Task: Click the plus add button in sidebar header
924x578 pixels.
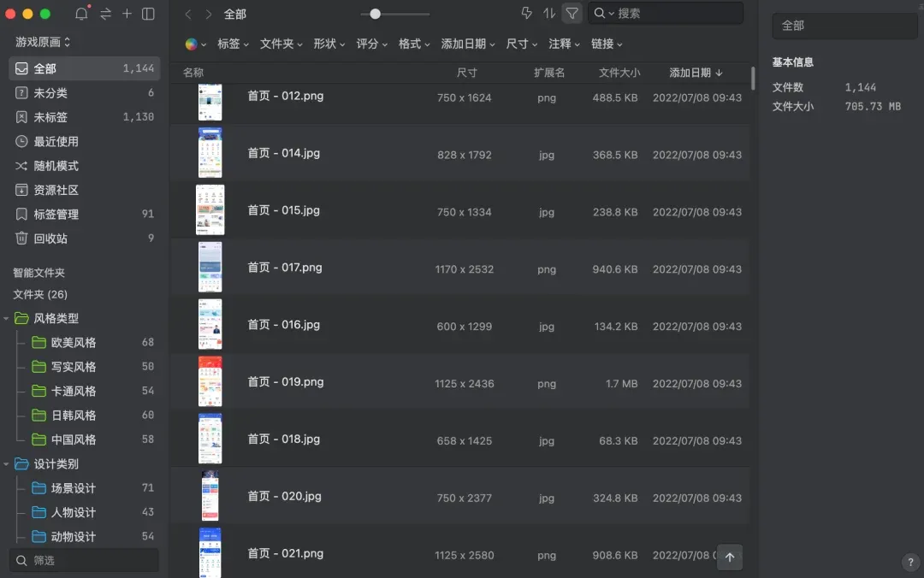Action: [127, 14]
